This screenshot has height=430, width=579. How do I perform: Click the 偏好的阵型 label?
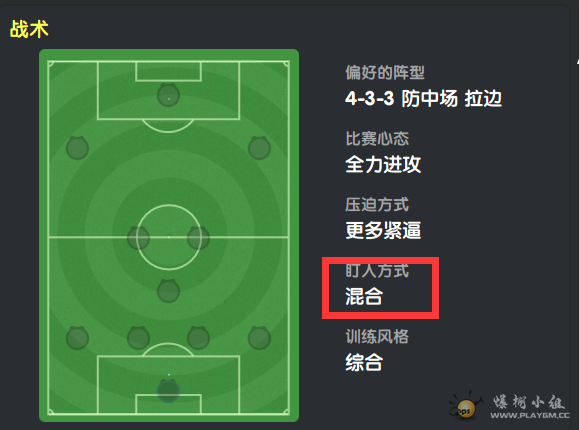385,72
